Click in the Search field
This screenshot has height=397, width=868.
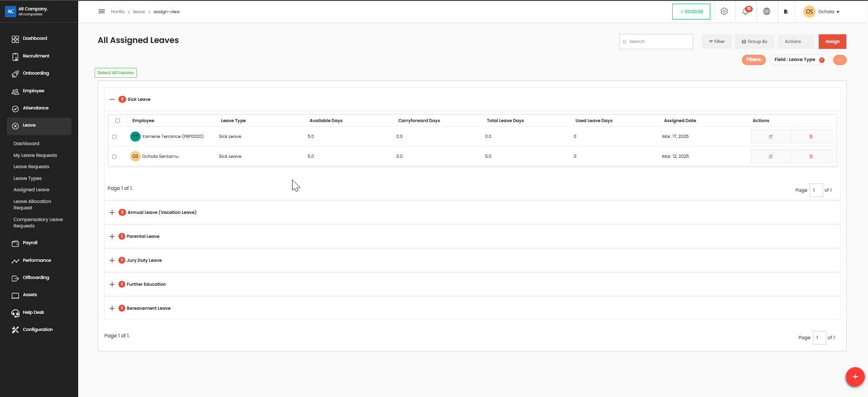656,42
